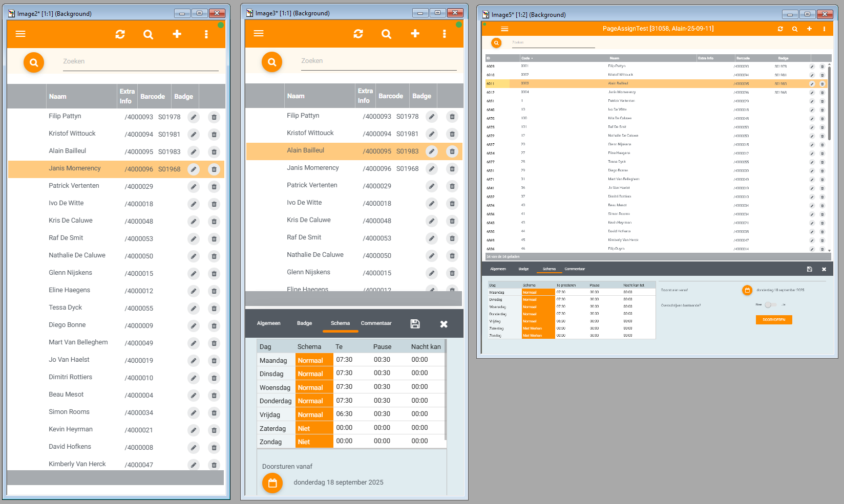
Task: Open three-dot more menu in Image2 window
Action: tap(206, 34)
